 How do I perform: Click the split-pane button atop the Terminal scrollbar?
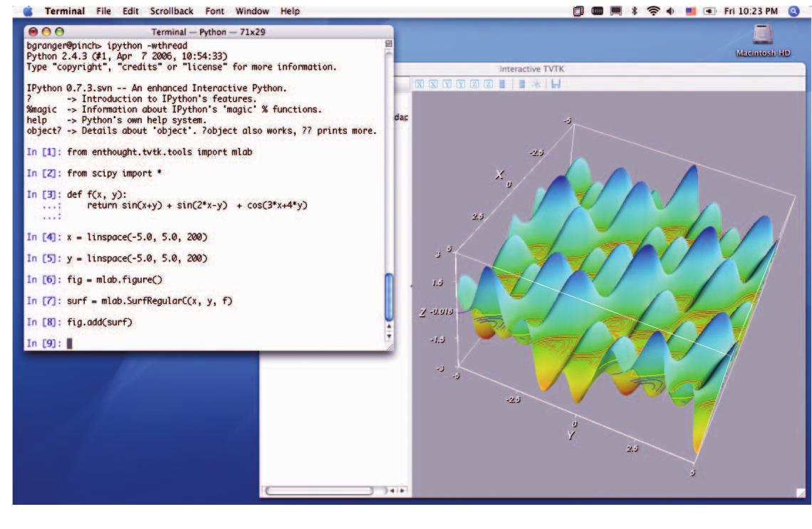pos(389,44)
